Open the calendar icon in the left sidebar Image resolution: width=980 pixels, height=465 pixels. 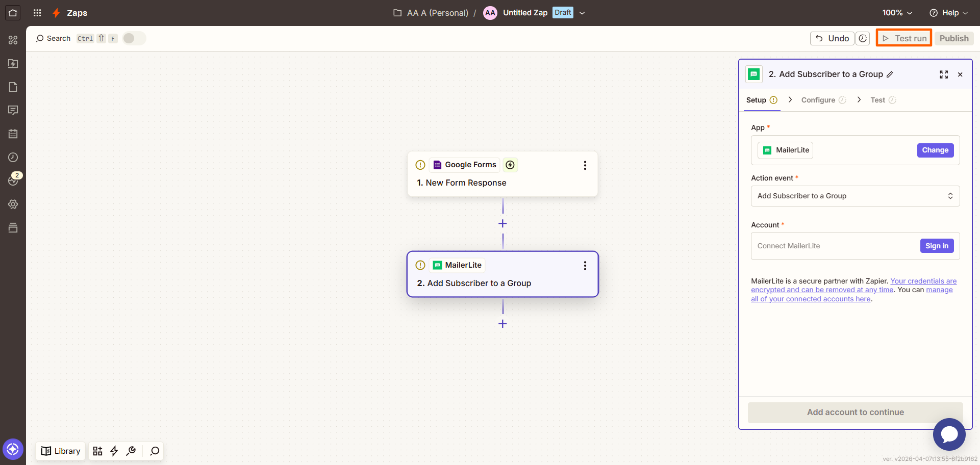coord(13,134)
